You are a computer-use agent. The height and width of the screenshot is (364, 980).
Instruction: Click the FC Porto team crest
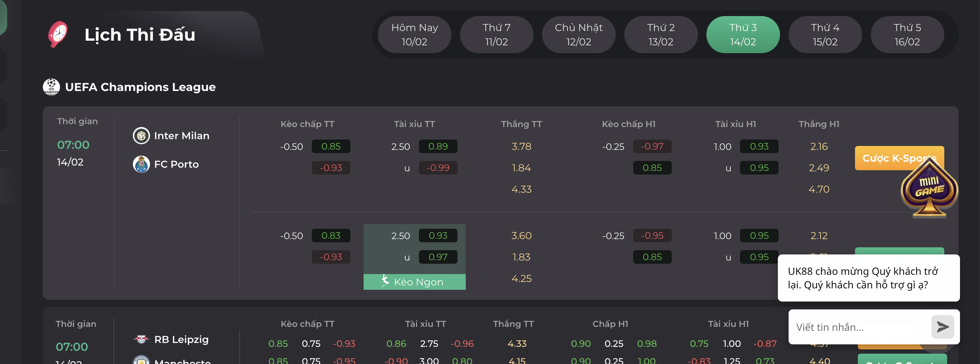tap(141, 164)
